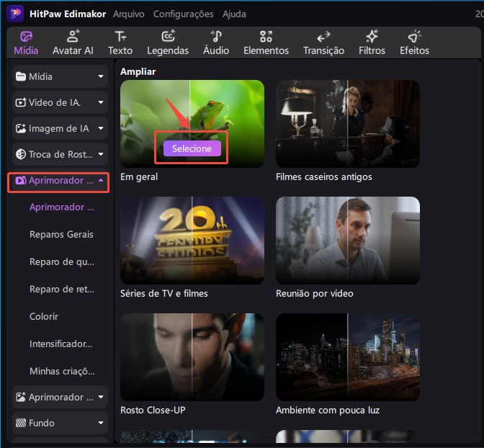Click the Mídia toolbar tab
Viewport: 484px width, 448px height.
pos(26,42)
